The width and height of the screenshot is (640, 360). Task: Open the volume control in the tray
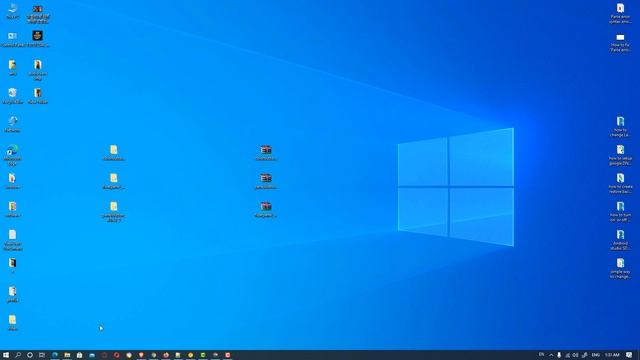(x=576, y=355)
